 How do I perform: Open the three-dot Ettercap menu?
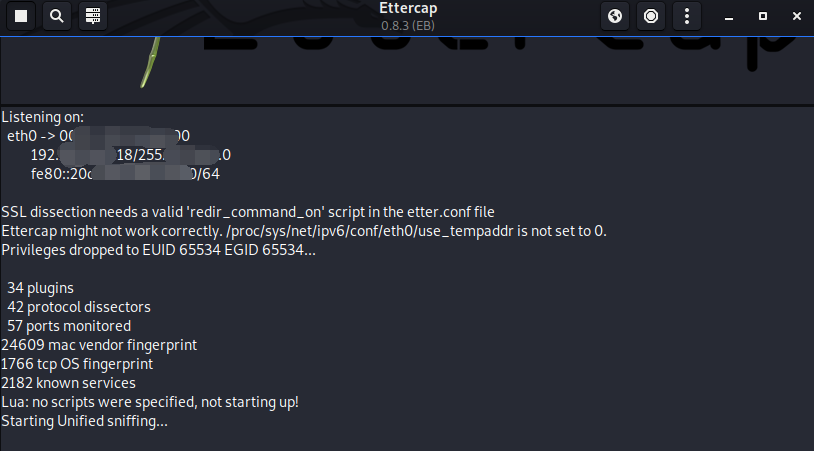click(686, 16)
